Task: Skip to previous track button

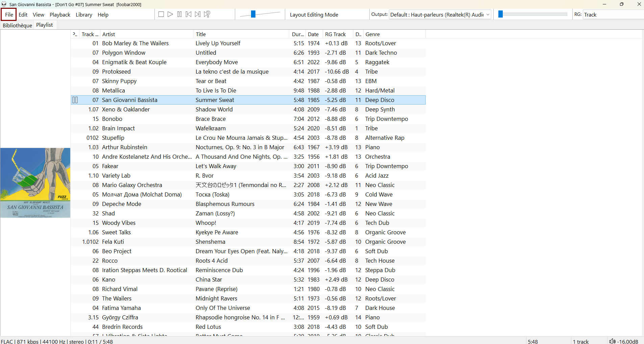Action: tap(189, 14)
